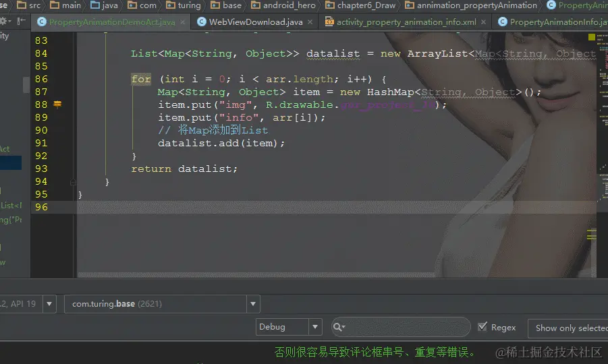
Task: Click the java breadcrumb folder
Action: (x=104, y=5)
